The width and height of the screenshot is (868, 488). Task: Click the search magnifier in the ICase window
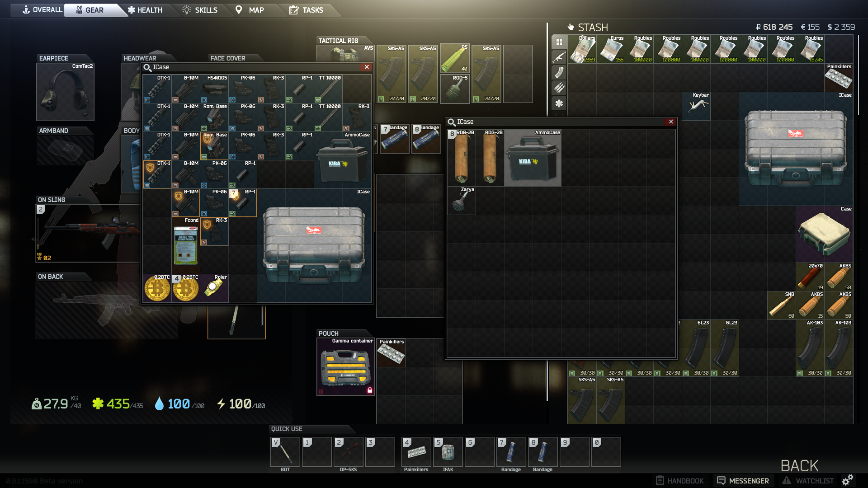click(x=147, y=67)
